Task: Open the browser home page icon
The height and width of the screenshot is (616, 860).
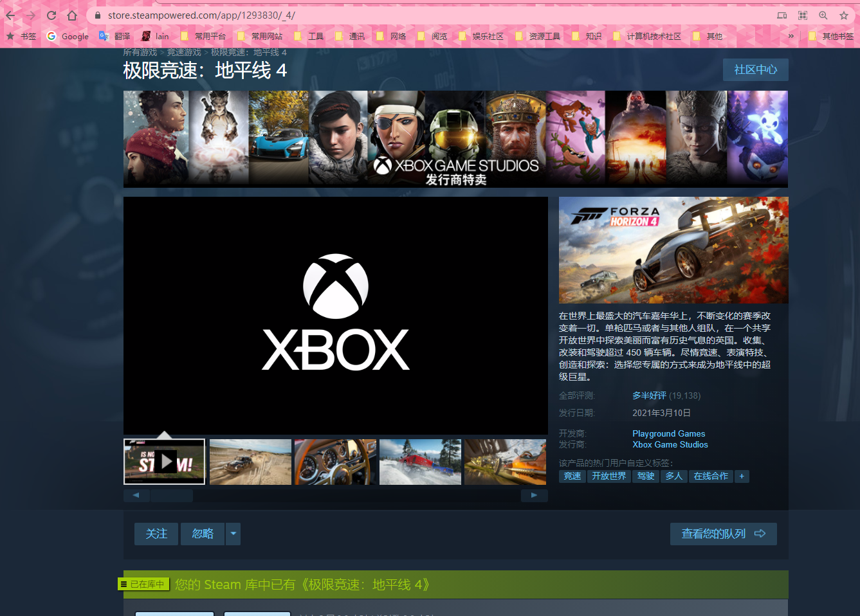Action: coord(71,15)
